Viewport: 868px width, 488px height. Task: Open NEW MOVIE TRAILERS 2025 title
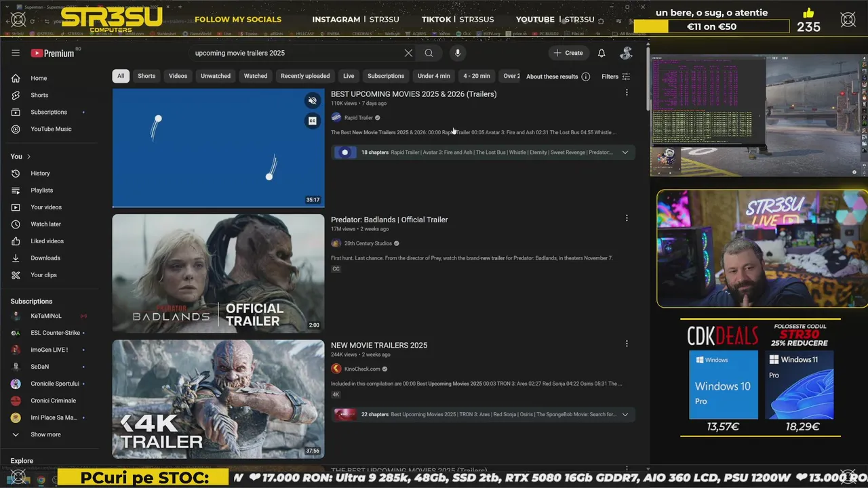[379, 345]
